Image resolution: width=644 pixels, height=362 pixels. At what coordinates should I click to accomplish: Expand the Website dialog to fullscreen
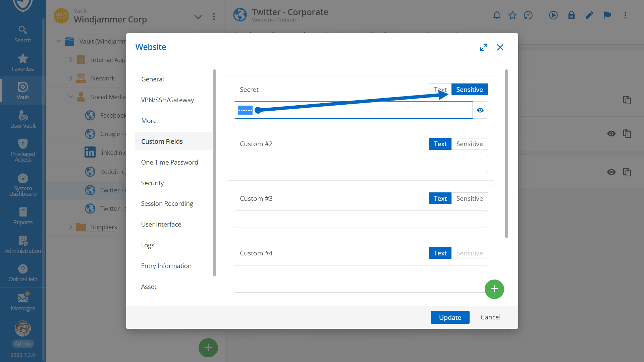point(483,47)
